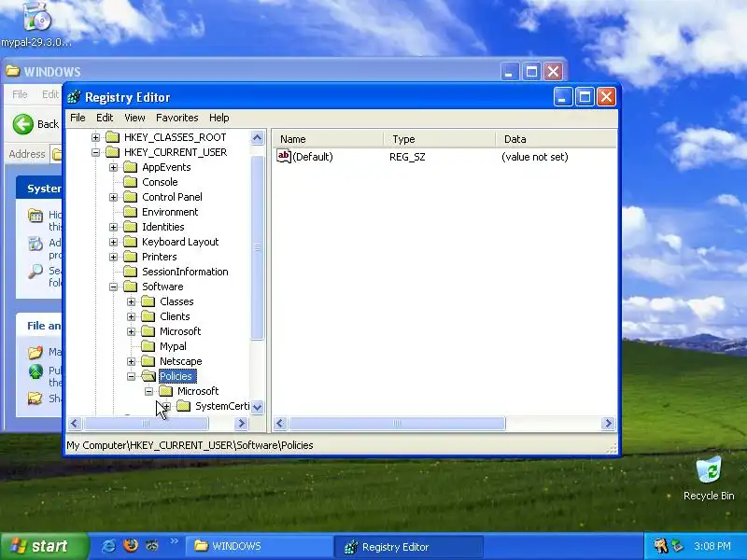747x560 pixels.
Task: Click values pane scroll left arrow
Action: click(280, 423)
